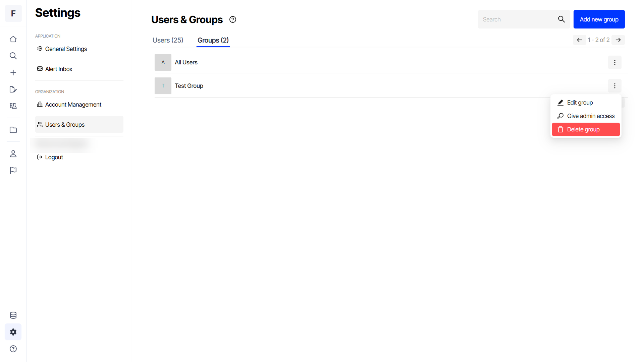Click the help icon beside Users & Groups

coord(233,19)
